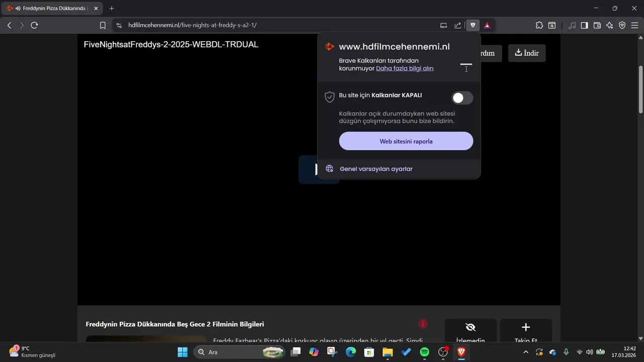Click 'FiveNightsatFreddys-2-2025-WEBDL-TRDUAL' title text
Screen dimensions: 644x362
171,44
